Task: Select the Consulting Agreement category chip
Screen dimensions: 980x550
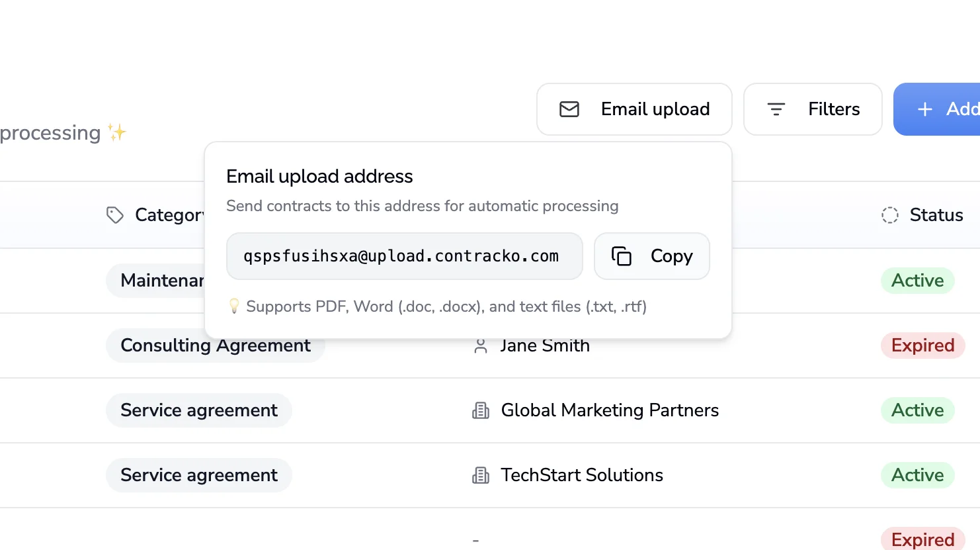Action: [x=215, y=345]
